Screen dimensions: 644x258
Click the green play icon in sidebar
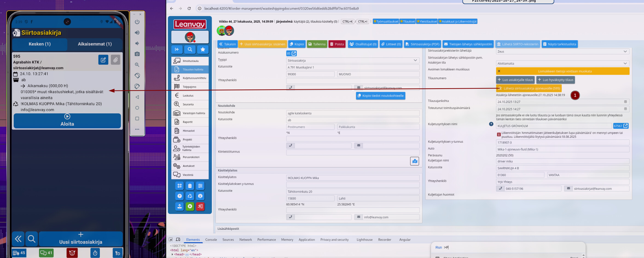pyautogui.click(x=190, y=206)
